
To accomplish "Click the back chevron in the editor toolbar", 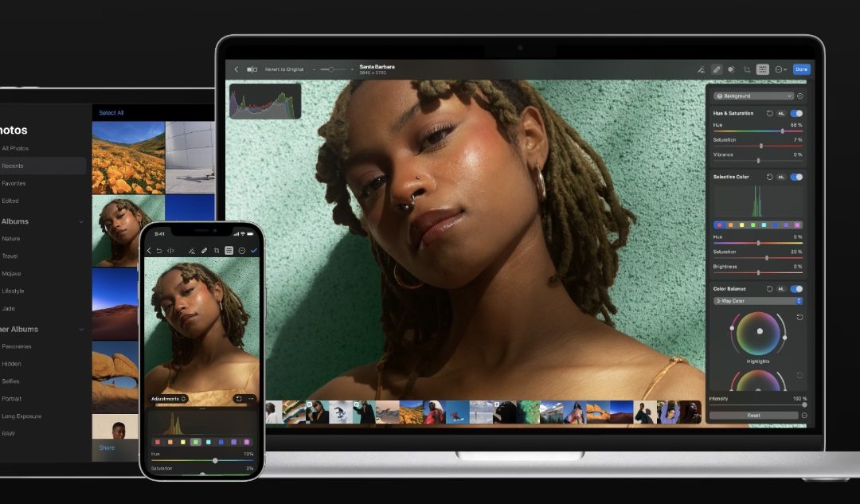I will click(236, 69).
